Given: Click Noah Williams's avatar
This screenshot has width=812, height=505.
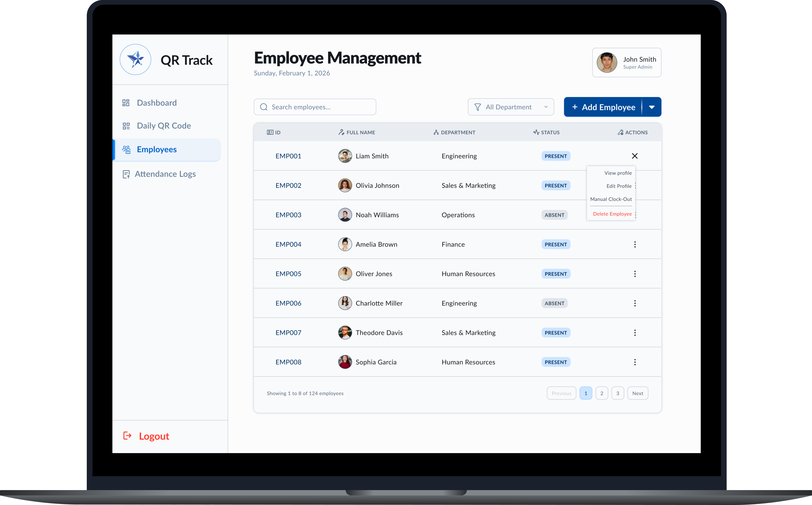Looking at the screenshot, I should 345,215.
